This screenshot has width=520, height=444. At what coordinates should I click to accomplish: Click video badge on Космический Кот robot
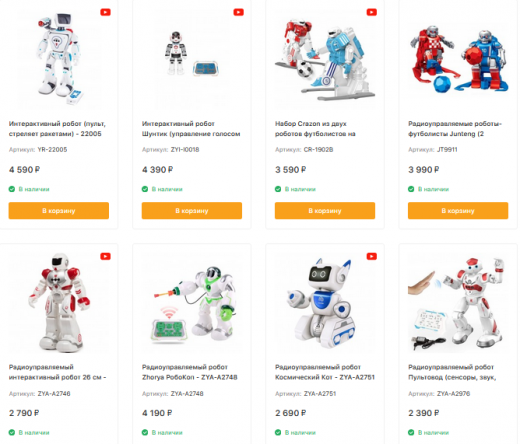coord(372,256)
